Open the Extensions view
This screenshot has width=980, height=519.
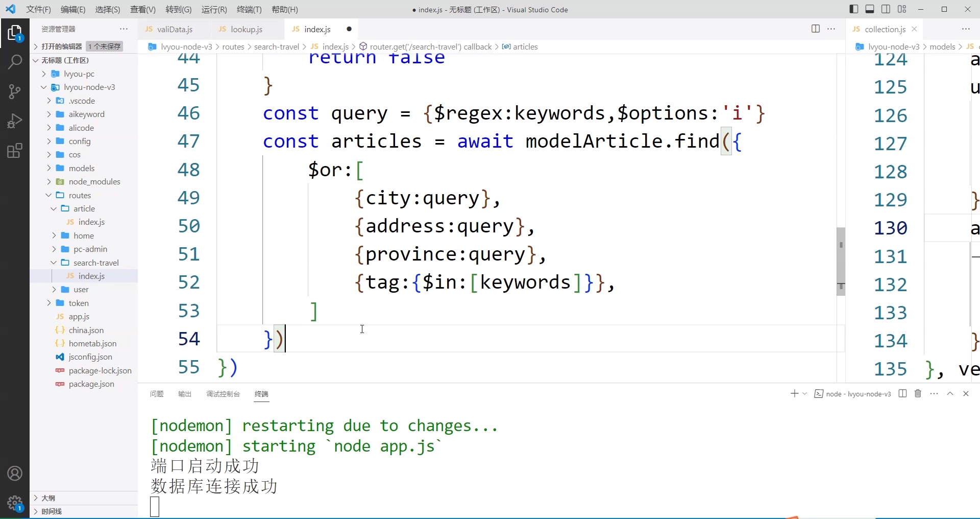coord(14,150)
